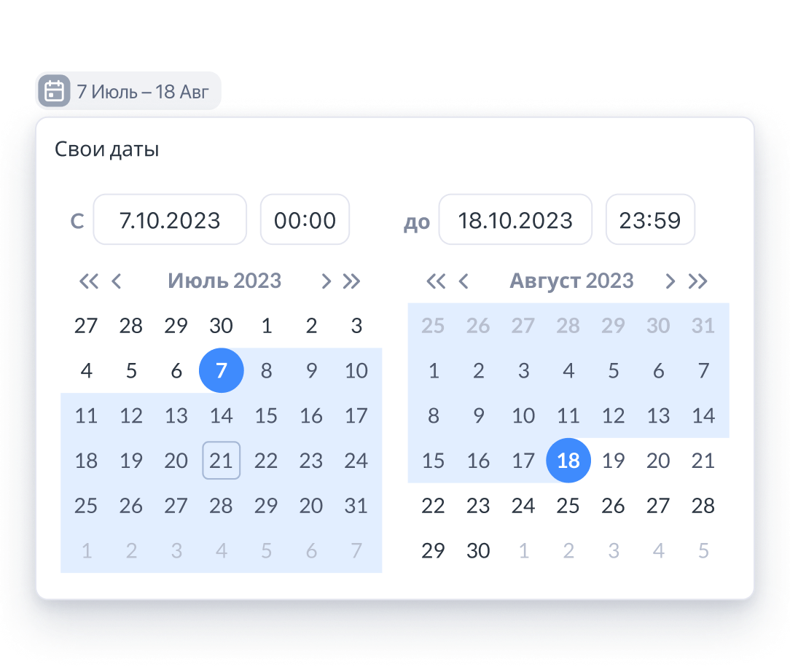Click the end date field 18.10.2023
The width and height of the screenshot is (790, 672).
(x=515, y=219)
